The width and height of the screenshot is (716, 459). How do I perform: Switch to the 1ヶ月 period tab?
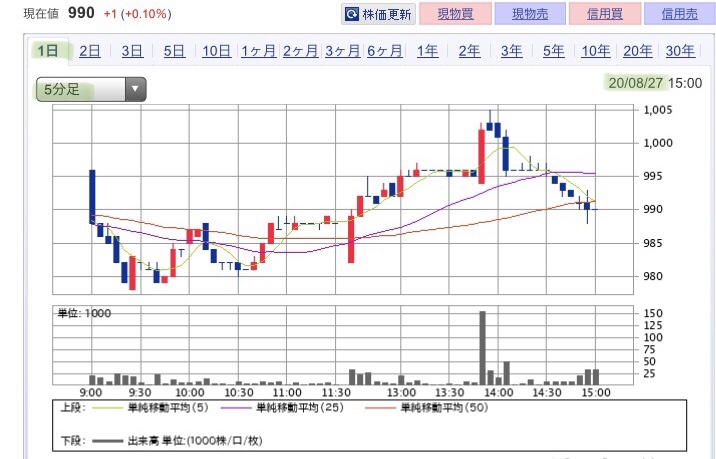pyautogui.click(x=258, y=51)
